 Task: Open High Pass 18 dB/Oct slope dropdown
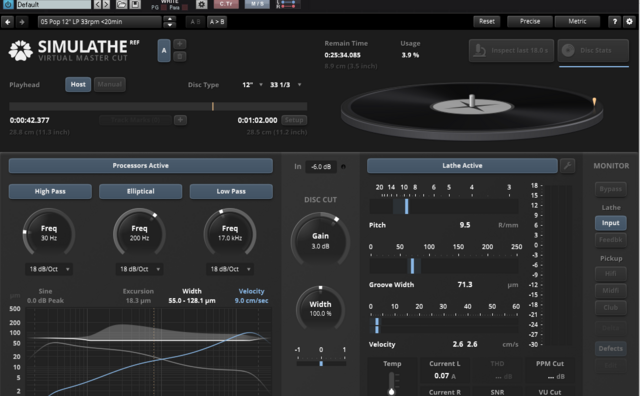click(49, 269)
